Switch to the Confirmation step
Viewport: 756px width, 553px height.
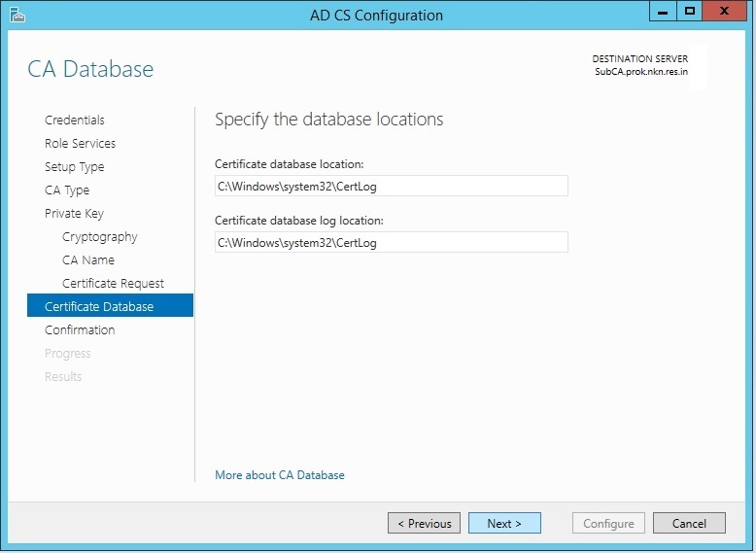80,330
